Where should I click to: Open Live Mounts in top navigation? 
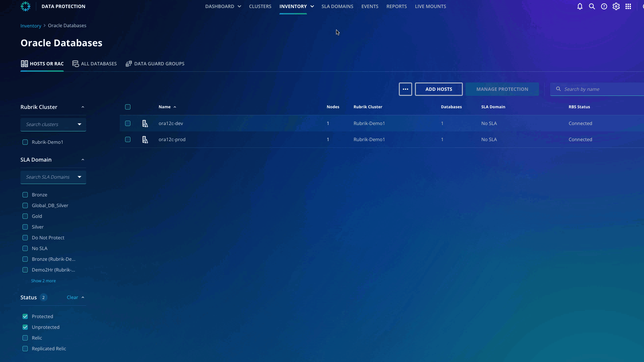pos(431,6)
